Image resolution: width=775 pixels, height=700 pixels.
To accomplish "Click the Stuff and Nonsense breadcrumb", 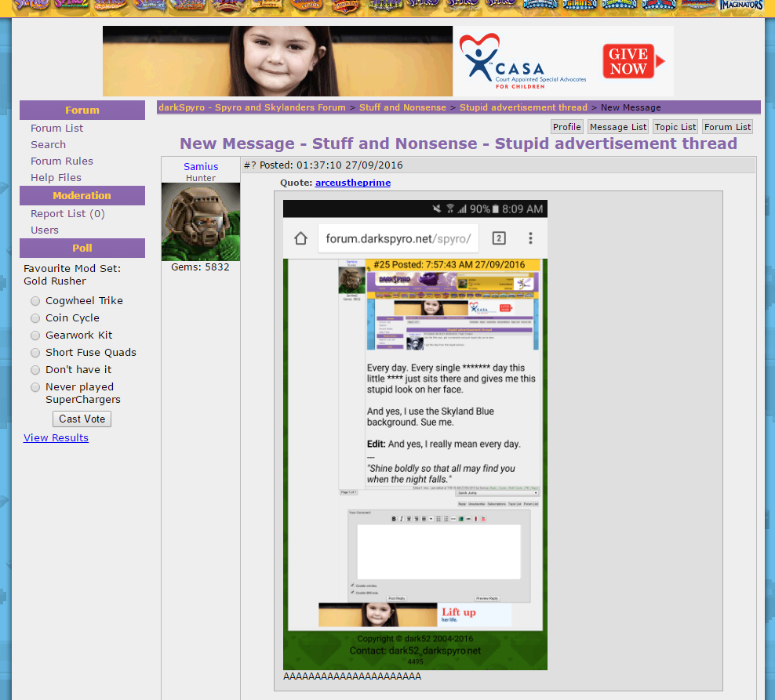I will pyautogui.click(x=402, y=107).
